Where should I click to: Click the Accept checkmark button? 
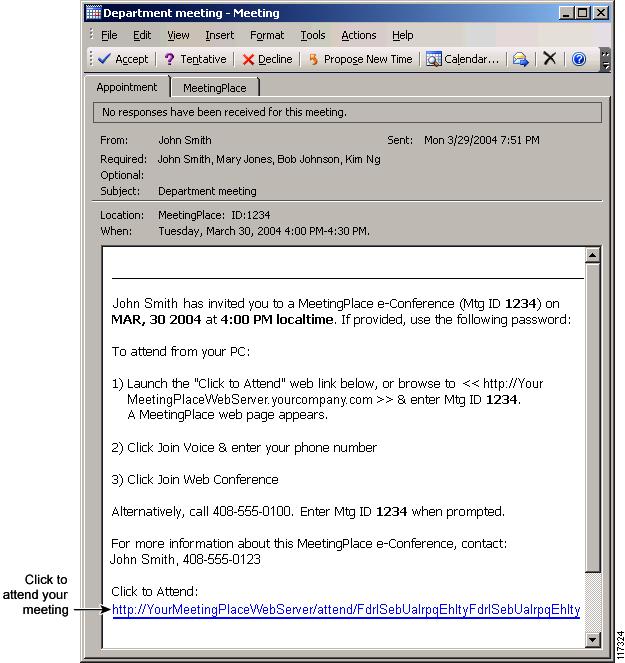point(123,59)
